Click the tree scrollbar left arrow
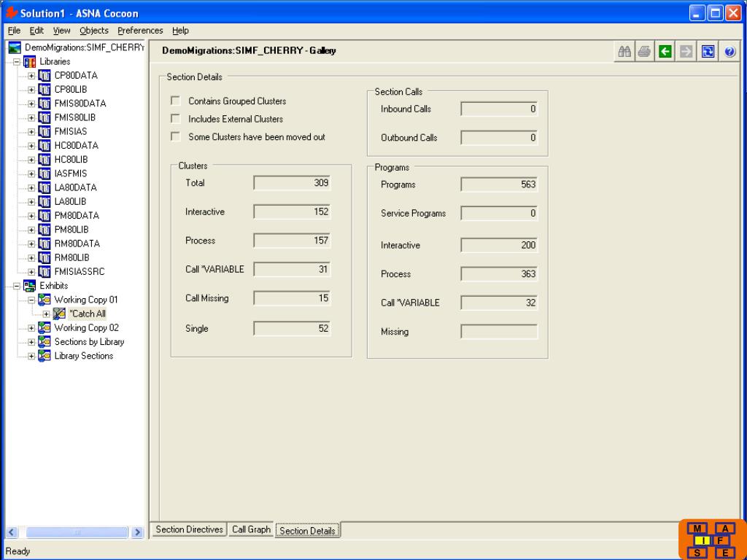 pyautogui.click(x=12, y=532)
